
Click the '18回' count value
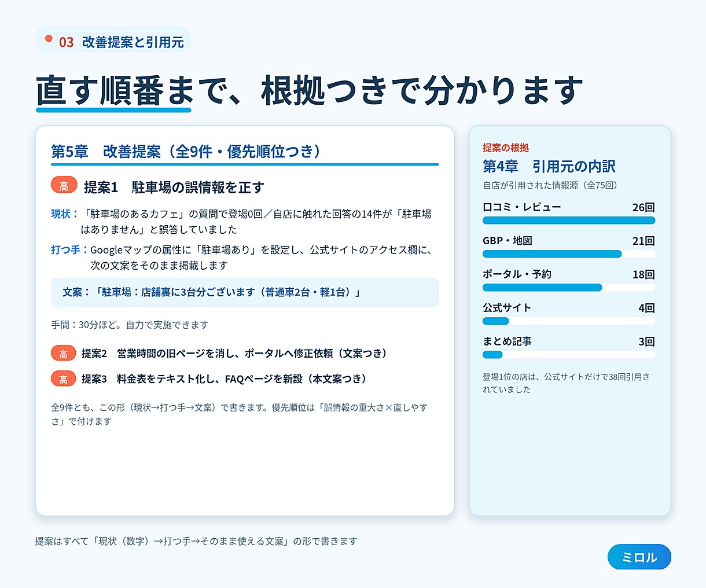tap(644, 274)
